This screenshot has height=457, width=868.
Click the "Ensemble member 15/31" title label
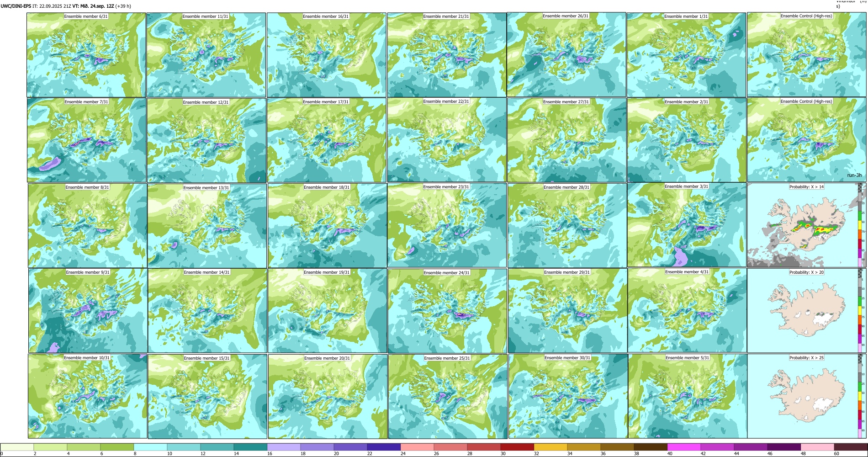(x=206, y=358)
